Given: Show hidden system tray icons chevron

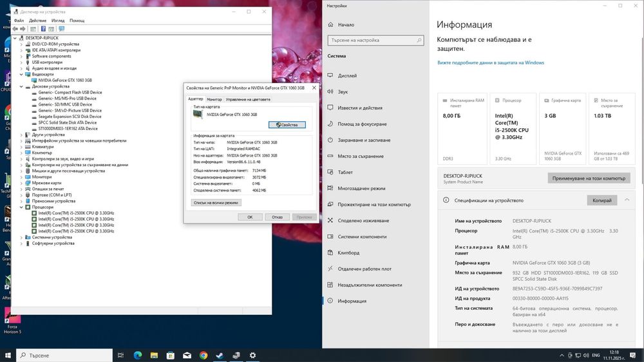Looking at the screenshot, I should [x=562, y=355].
